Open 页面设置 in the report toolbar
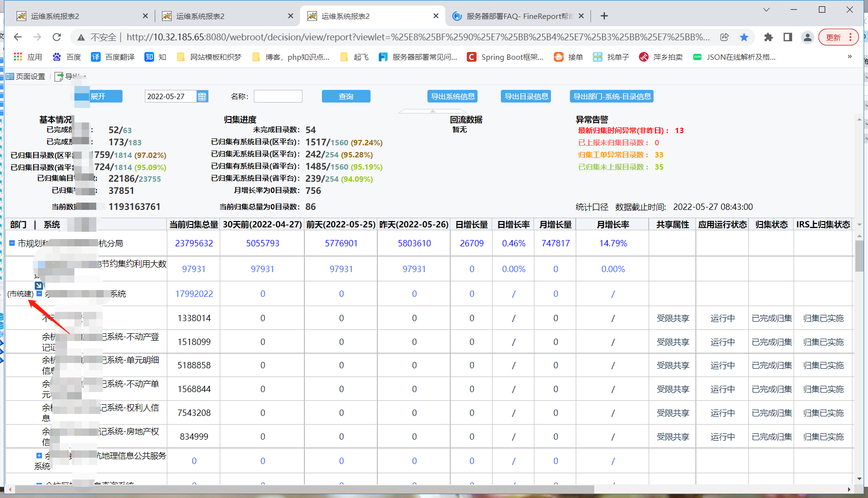 [26, 76]
